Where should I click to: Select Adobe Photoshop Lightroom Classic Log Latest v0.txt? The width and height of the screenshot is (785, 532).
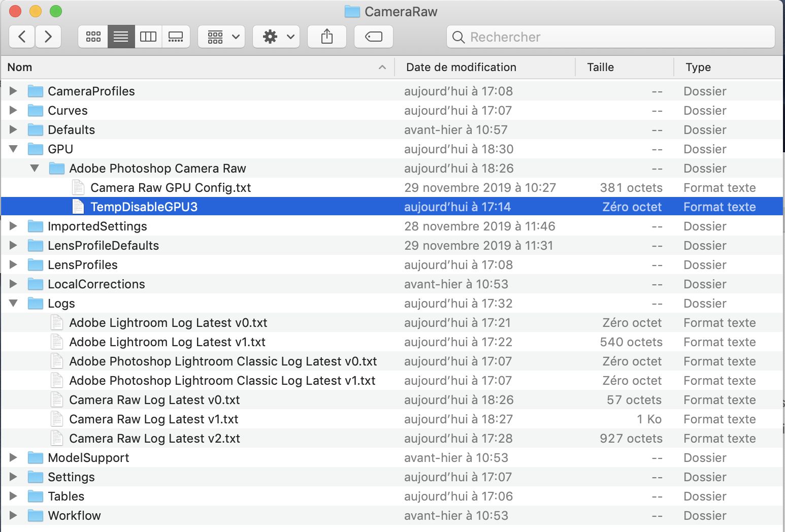223,361
